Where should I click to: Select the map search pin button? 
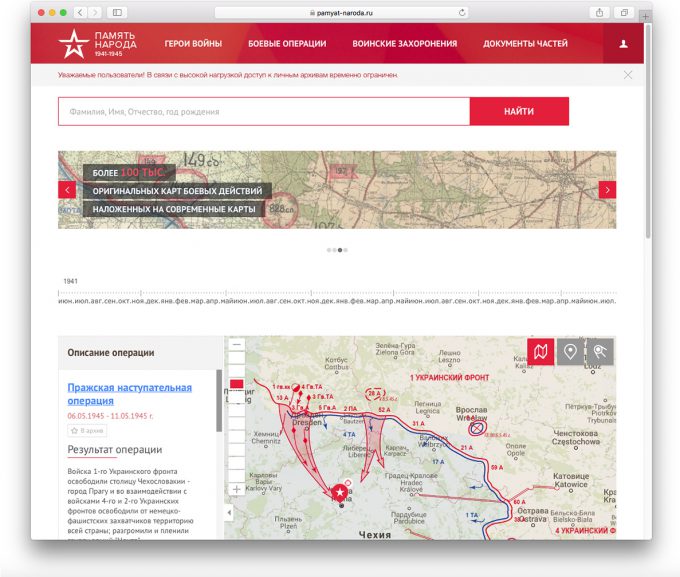click(x=600, y=351)
